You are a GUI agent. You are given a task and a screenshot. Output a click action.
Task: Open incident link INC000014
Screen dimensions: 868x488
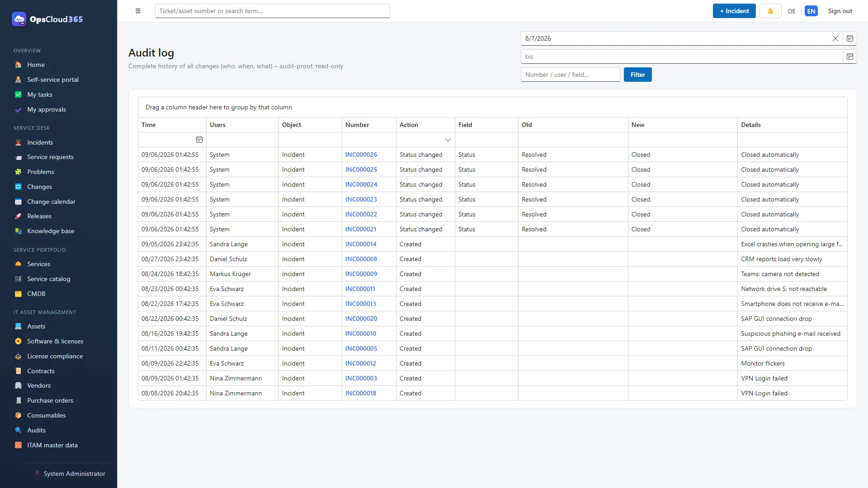361,244
